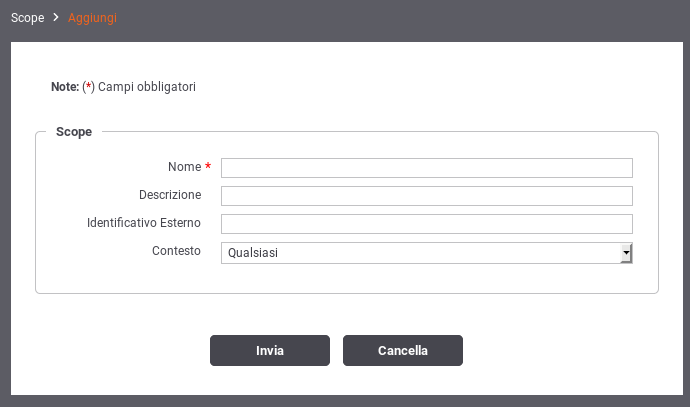Click the bold Note: label

[65, 87]
